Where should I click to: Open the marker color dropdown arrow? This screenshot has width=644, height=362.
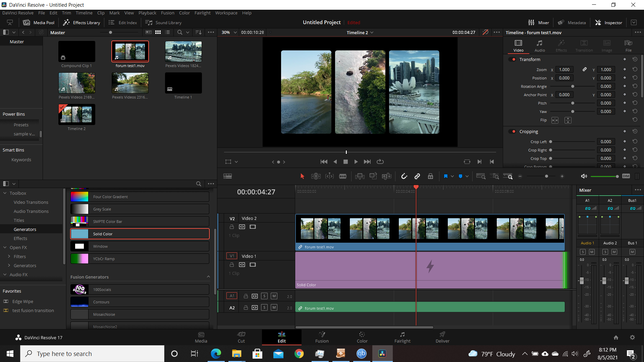point(467,176)
